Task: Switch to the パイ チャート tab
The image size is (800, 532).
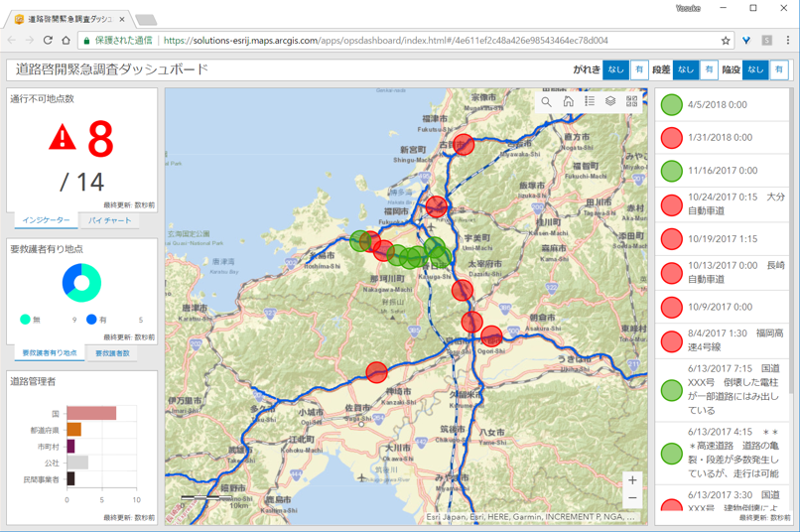Action: 110,220
